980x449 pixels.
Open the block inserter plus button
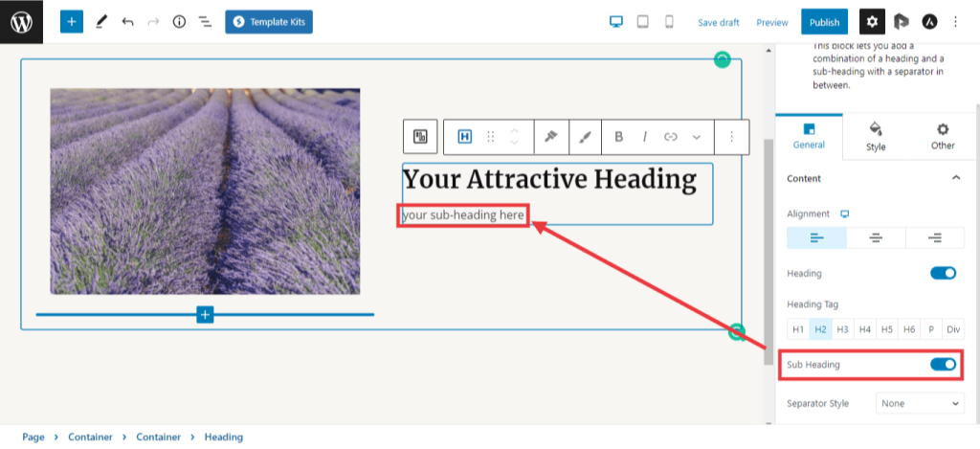point(72,22)
